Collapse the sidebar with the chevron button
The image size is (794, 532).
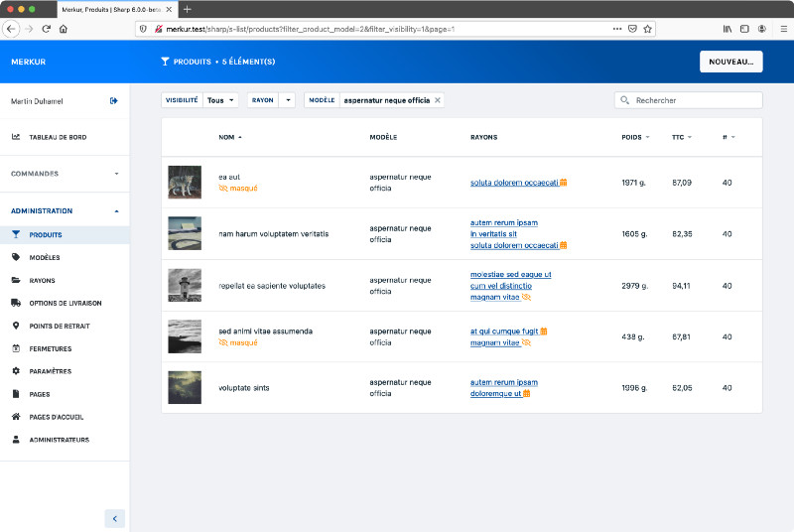coord(115,518)
